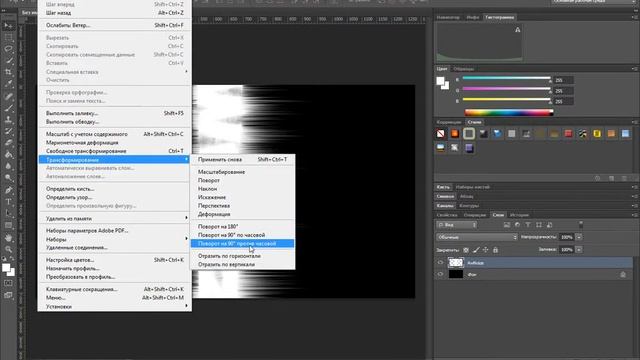Image resolution: width=640 pixels, height=360 pixels.
Task: Select the Eyedropper tool
Action: click(x=8, y=84)
